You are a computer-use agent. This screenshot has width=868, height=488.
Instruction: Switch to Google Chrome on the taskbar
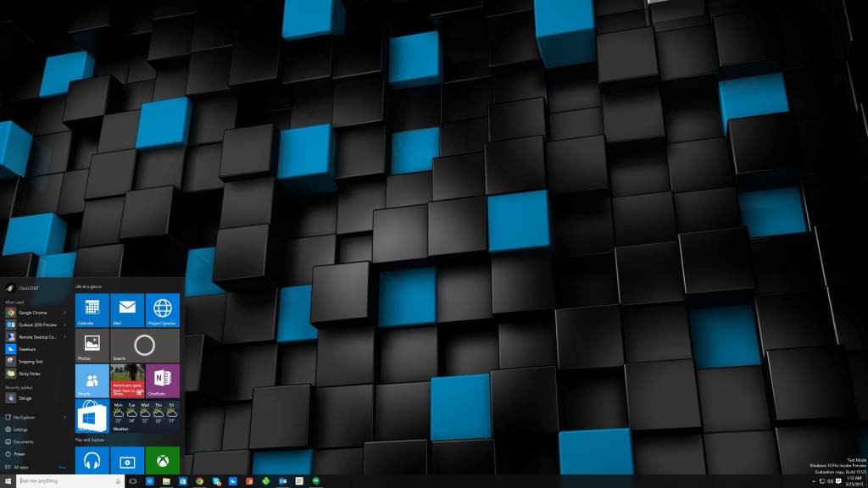click(199, 481)
